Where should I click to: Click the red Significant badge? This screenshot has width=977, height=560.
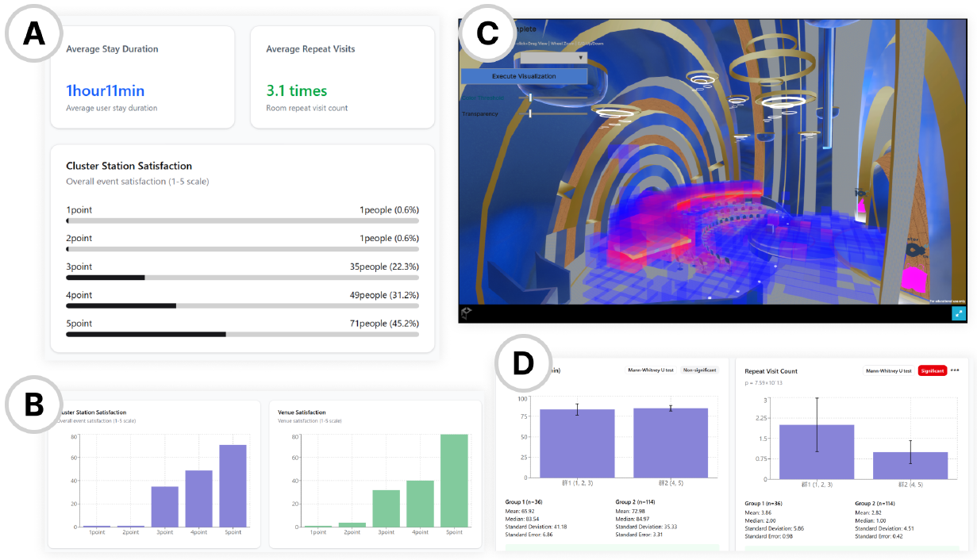[x=932, y=370]
